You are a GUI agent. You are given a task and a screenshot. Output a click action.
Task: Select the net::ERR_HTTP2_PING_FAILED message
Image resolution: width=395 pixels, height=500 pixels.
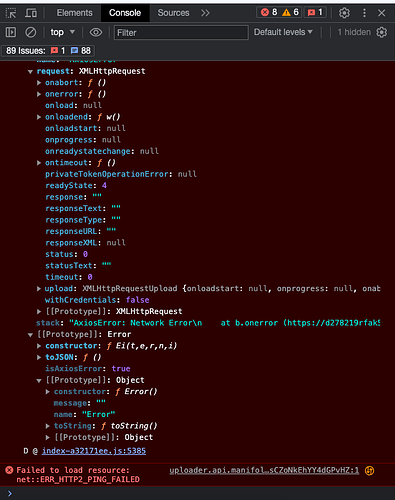[x=78, y=479]
